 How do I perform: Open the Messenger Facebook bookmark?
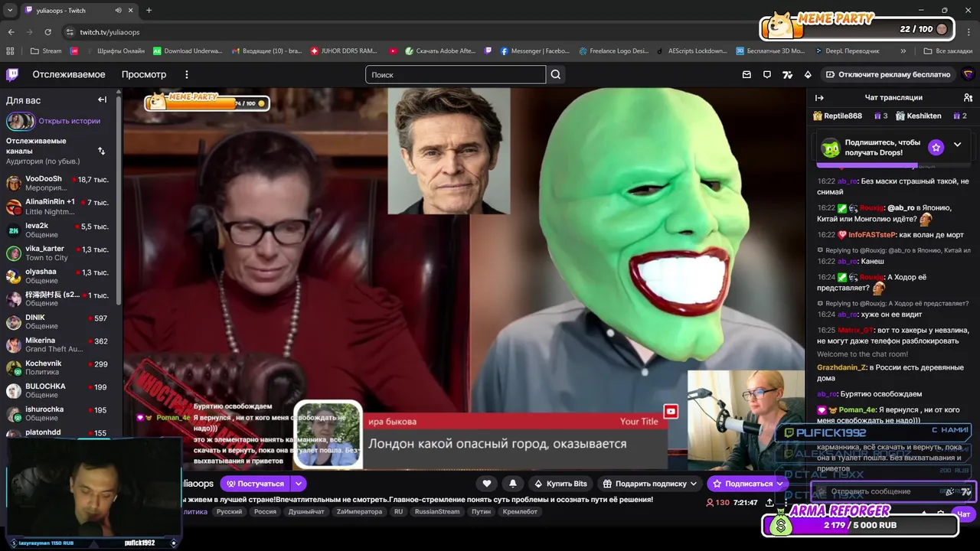[535, 51]
